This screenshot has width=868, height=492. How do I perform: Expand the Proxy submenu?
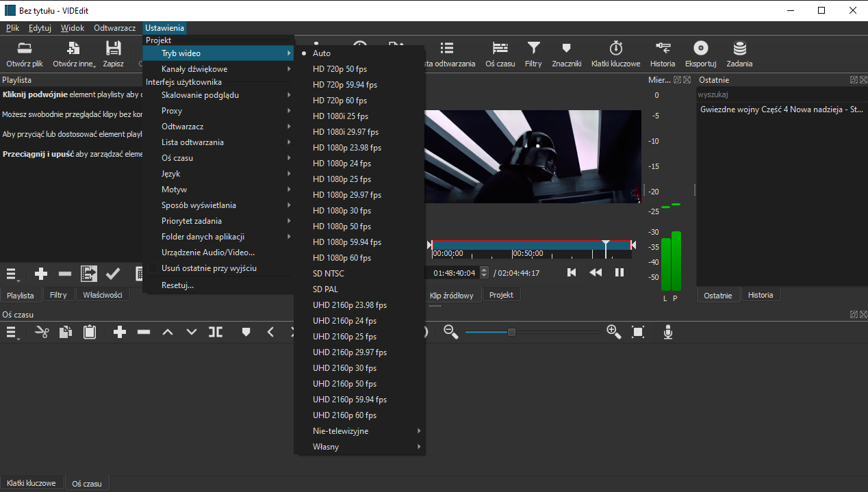coord(218,111)
